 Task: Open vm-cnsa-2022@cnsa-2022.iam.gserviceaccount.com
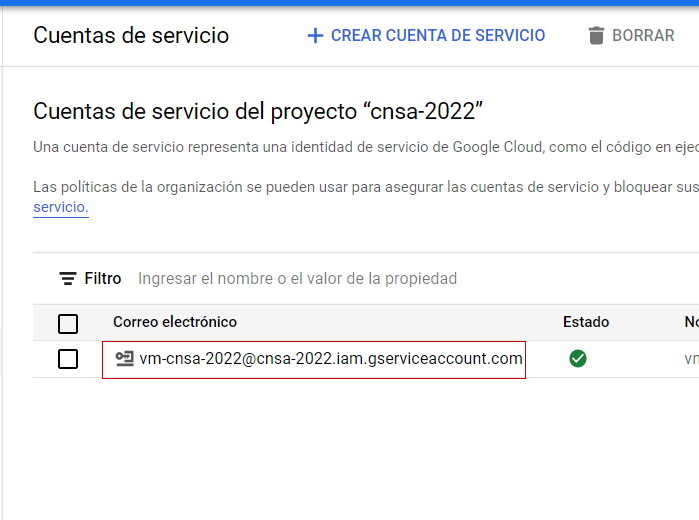[331, 359]
